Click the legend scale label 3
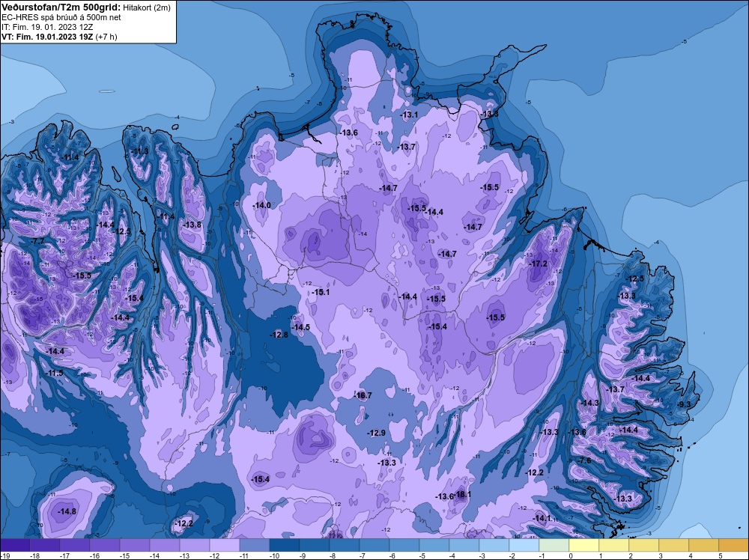749x560 pixels. tap(660, 556)
